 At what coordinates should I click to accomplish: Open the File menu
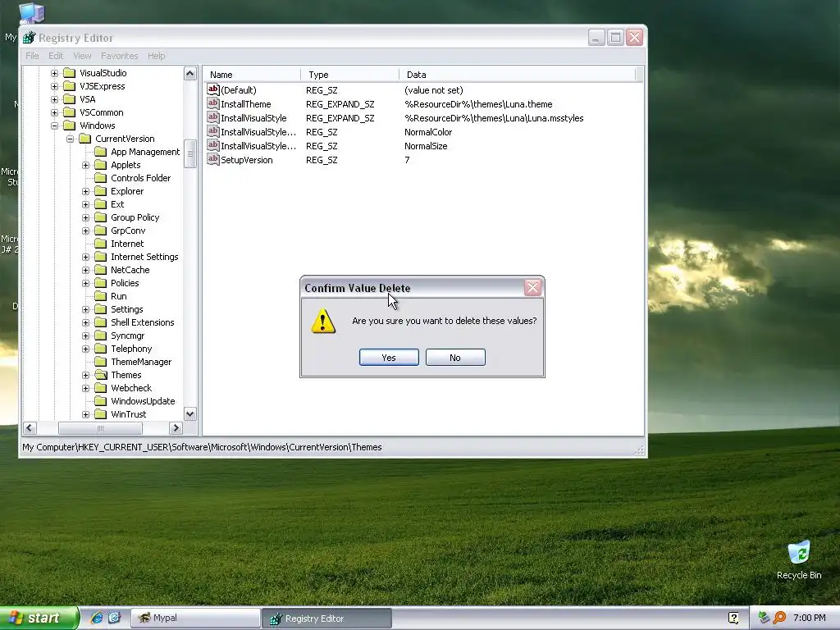(32, 56)
